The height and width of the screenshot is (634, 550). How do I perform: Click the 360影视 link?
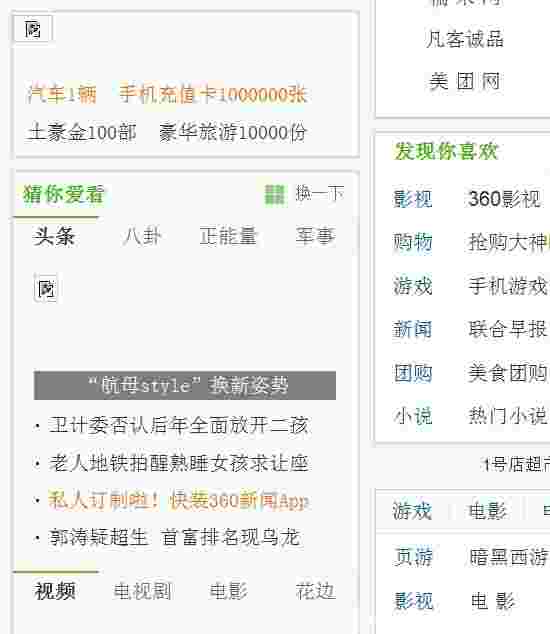point(504,199)
